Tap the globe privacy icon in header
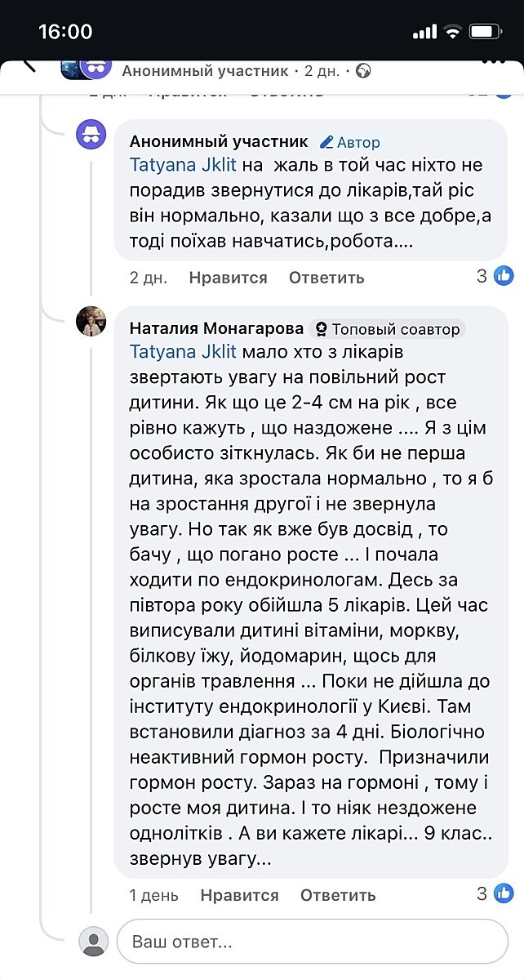Screen dimensions: 524x980 pos(364,71)
